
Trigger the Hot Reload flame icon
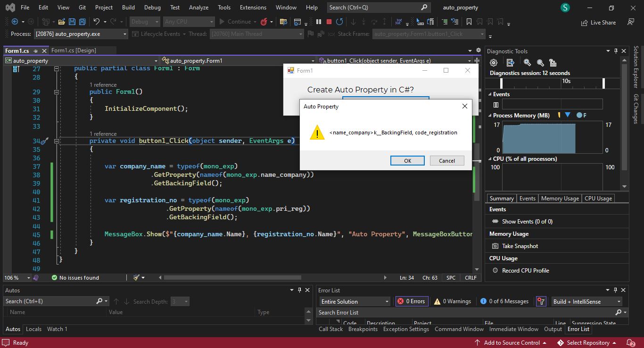coord(263,21)
